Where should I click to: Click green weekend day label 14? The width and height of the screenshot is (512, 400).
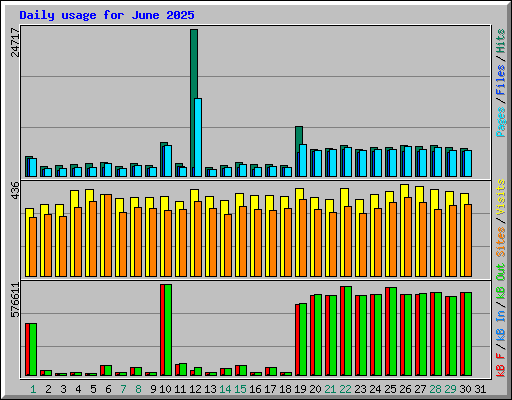tap(225, 389)
